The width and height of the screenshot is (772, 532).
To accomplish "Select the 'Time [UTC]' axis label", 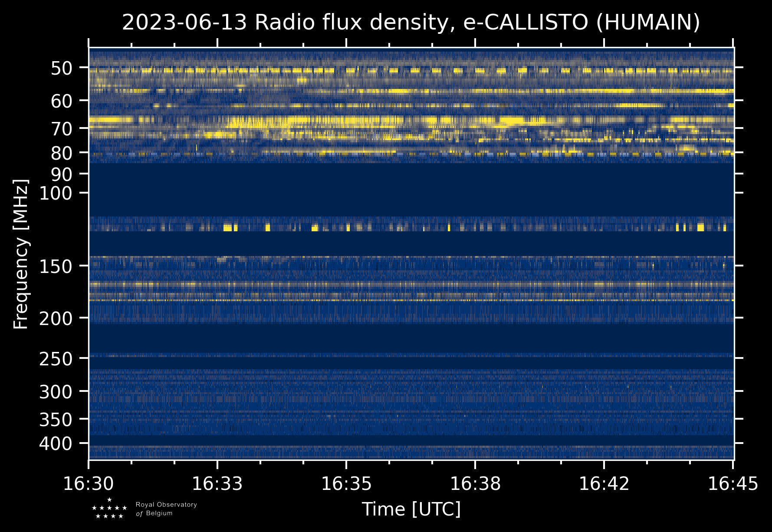I will point(411,509).
